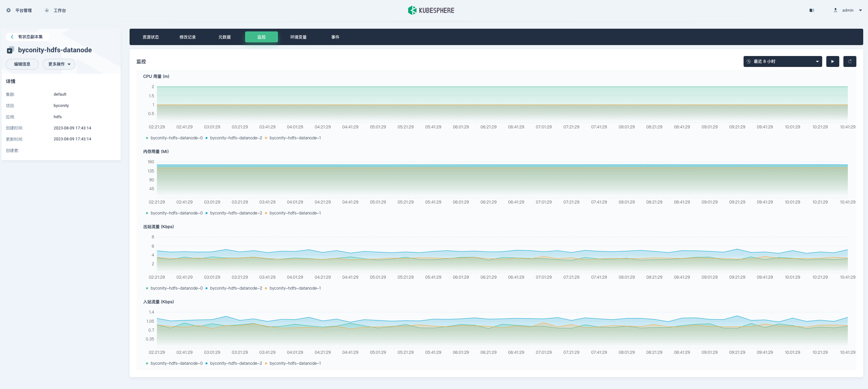Click the dark panel icon beside admin
The height and width of the screenshot is (389, 868).
tap(812, 10)
